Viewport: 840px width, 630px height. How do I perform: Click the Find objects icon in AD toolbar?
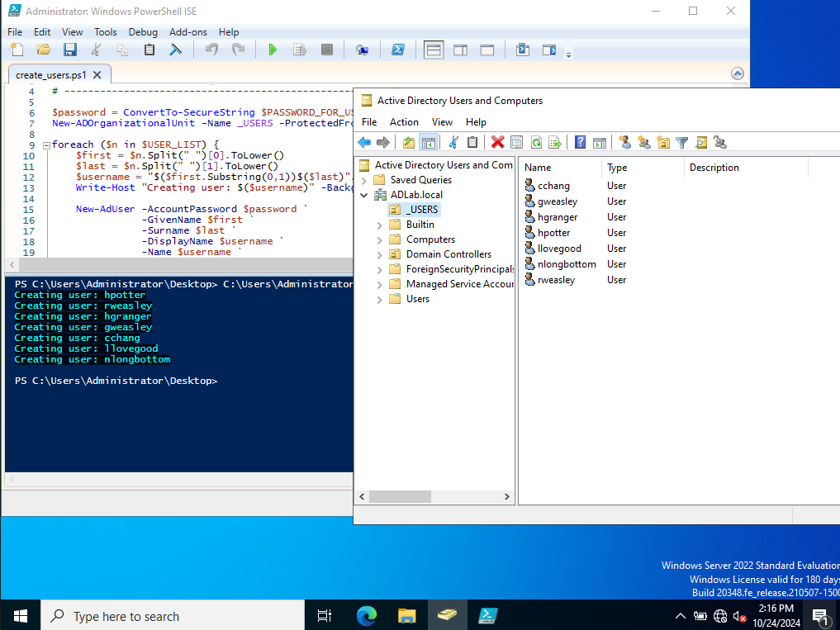coord(700,143)
